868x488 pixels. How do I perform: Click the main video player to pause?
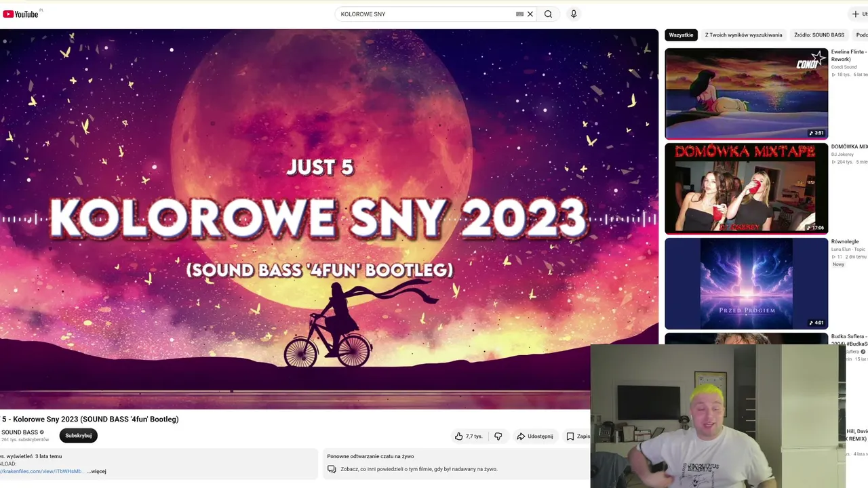[x=329, y=219]
